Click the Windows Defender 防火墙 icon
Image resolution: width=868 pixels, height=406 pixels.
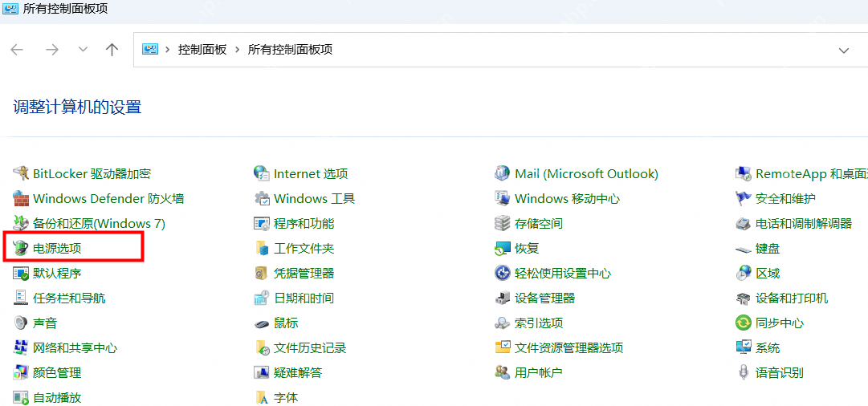[21, 198]
